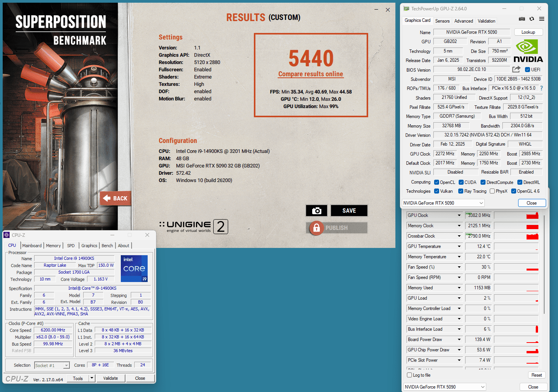558x392 pixels.
Task: Toggle the PhysX checkbox
Action: coord(492,191)
